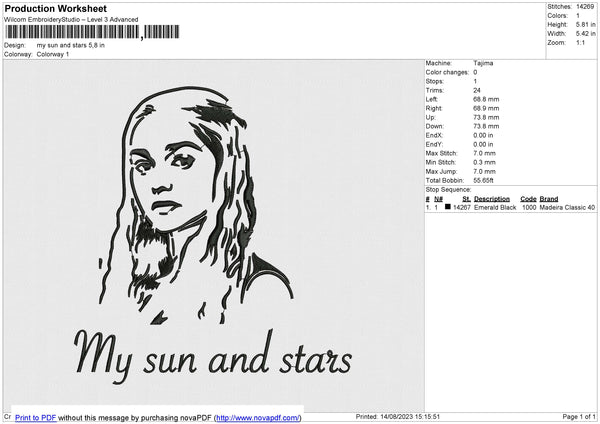Click the 'Colorway 1' value
The image size is (600, 424).
[53, 54]
